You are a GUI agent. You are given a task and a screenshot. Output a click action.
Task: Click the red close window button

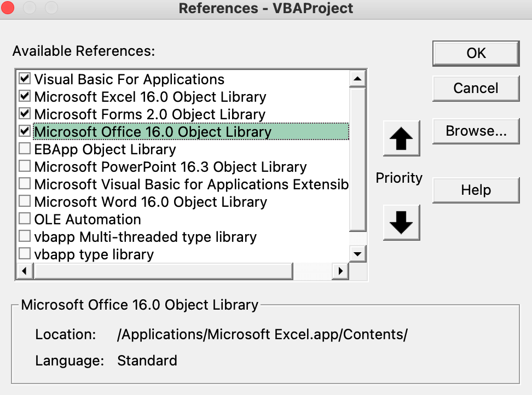click(8, 8)
